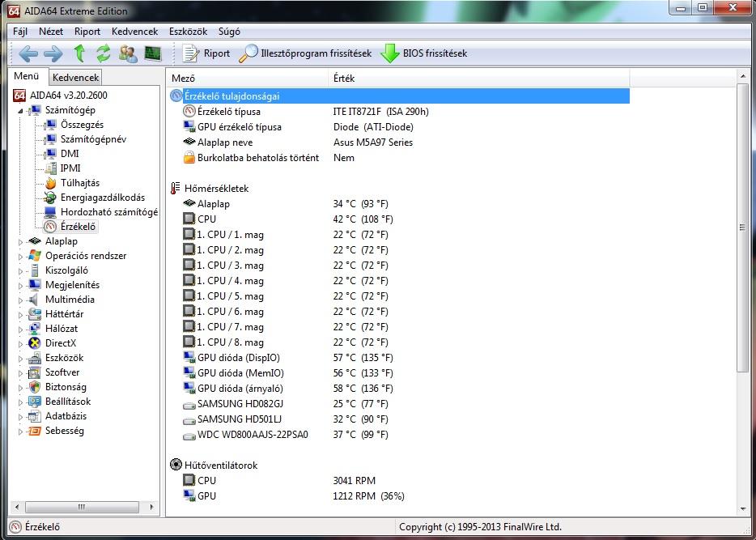
Task: Click the Operációs rendszer Windows icon
Action: [x=35, y=256]
